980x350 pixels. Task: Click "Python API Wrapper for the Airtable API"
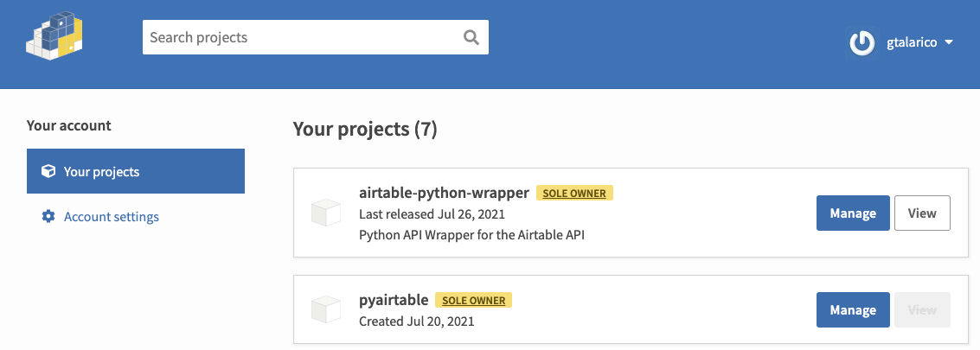[x=472, y=236]
